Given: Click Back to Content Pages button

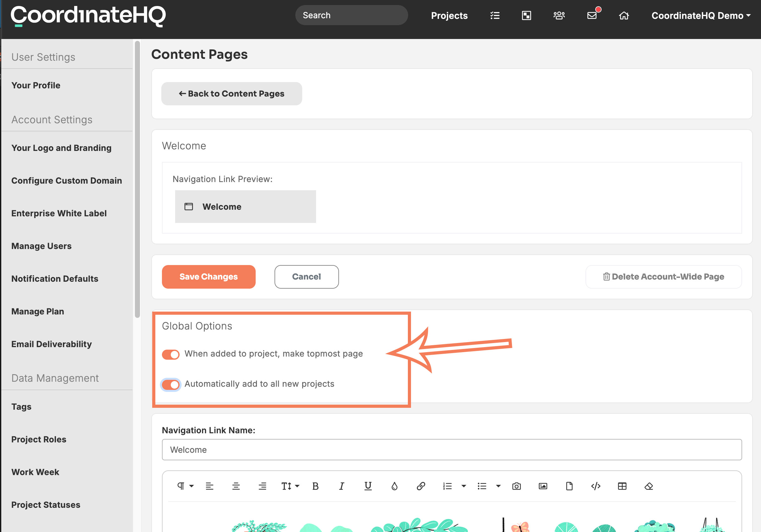Looking at the screenshot, I should tap(232, 94).
